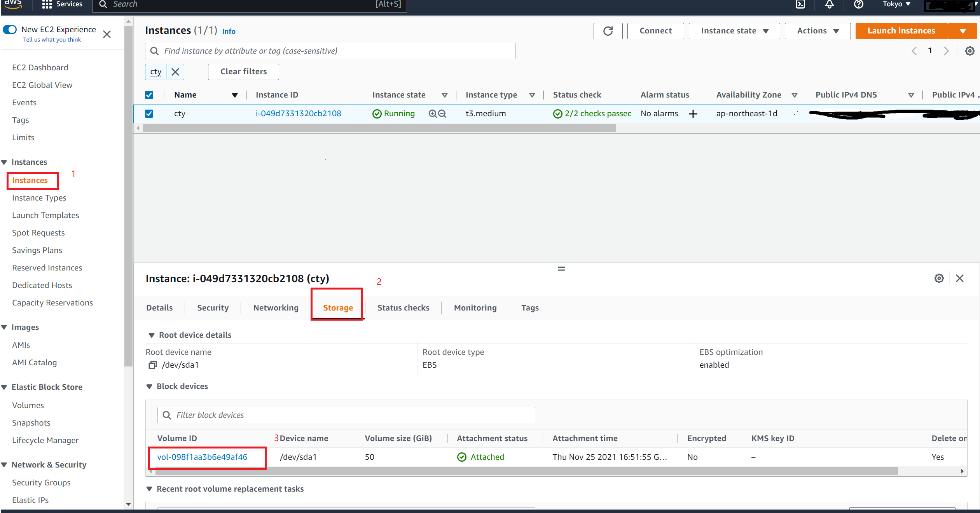Click the Launch instances button
This screenshot has height=513, width=980.
(901, 31)
